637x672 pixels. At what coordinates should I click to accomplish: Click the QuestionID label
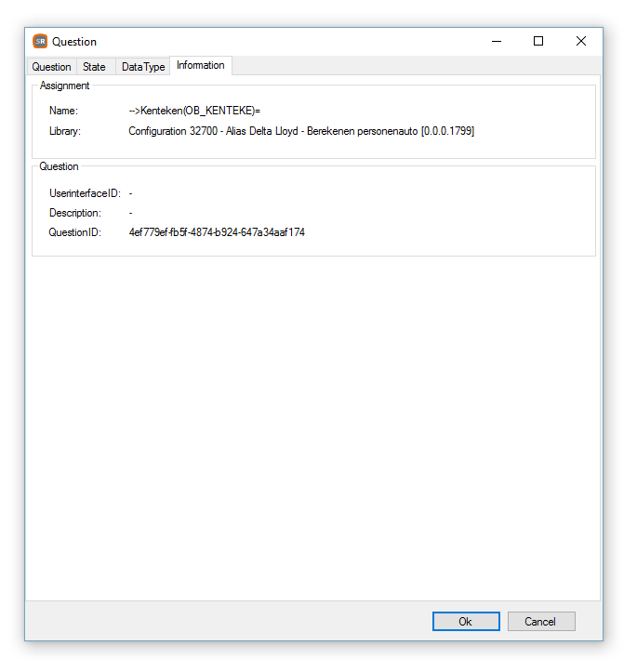[74, 232]
